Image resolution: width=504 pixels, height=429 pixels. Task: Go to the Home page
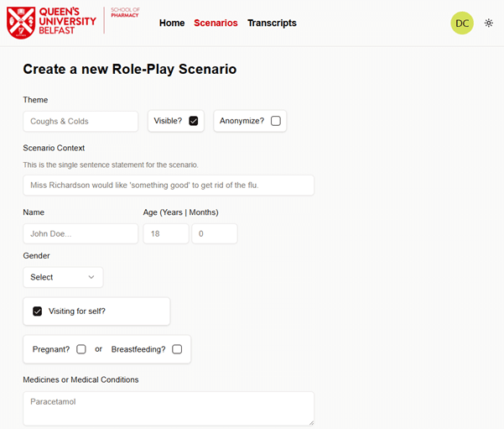pyautogui.click(x=172, y=24)
